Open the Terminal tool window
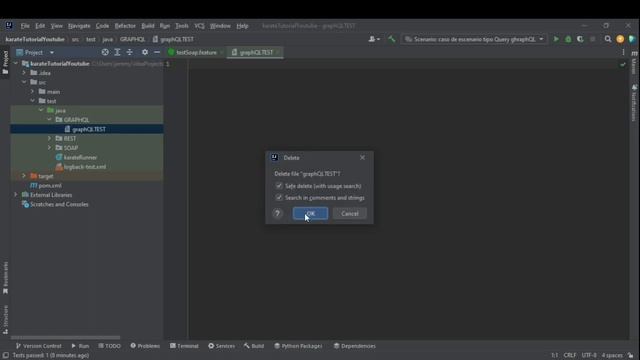The width and height of the screenshot is (640, 360). coord(184,346)
